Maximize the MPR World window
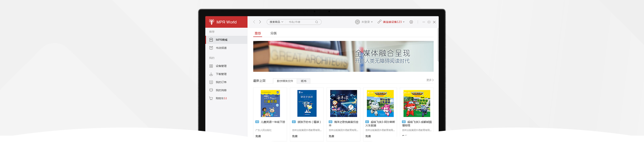Viewport: 644px width, 142px height. coord(429,22)
